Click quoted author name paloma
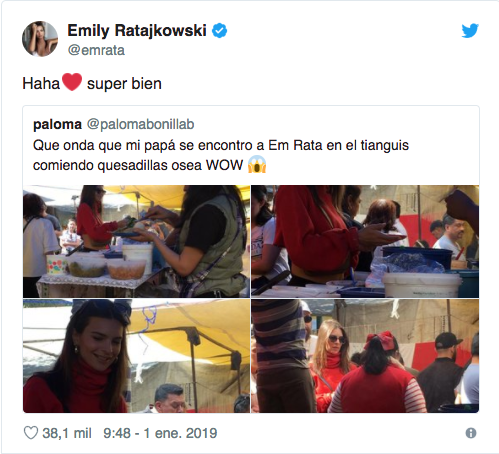This screenshot has height=454, width=499. 57,124
